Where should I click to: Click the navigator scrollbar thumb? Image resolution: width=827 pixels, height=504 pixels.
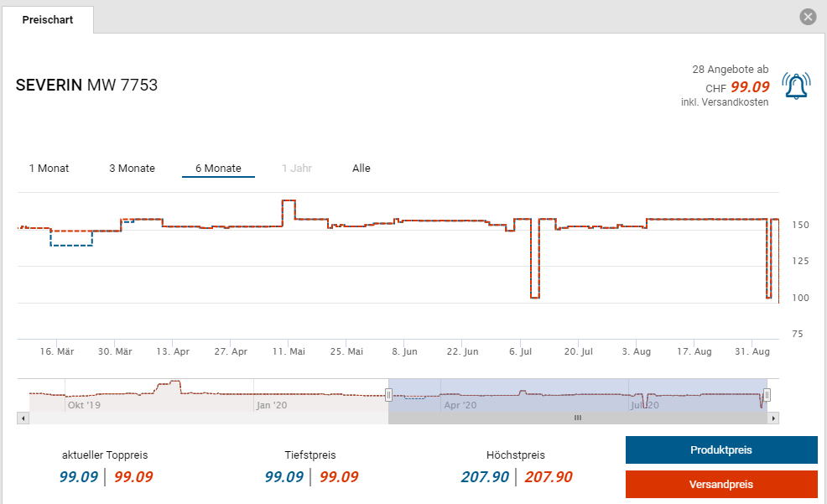[x=577, y=418]
